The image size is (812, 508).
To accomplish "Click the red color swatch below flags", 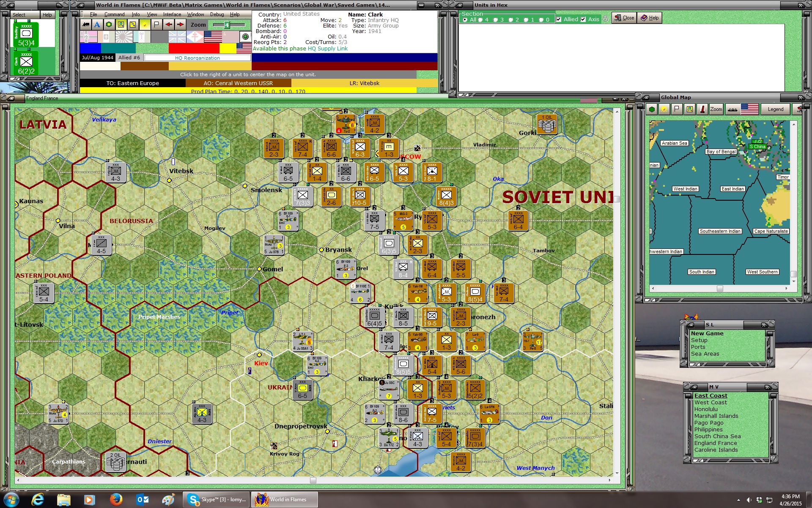I will (194, 48).
